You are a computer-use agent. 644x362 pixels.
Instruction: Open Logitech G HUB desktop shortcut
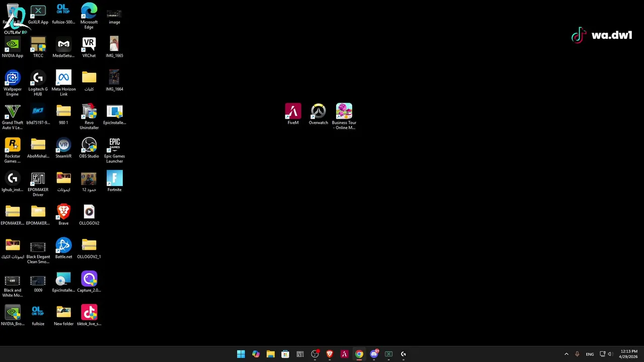pos(38,83)
